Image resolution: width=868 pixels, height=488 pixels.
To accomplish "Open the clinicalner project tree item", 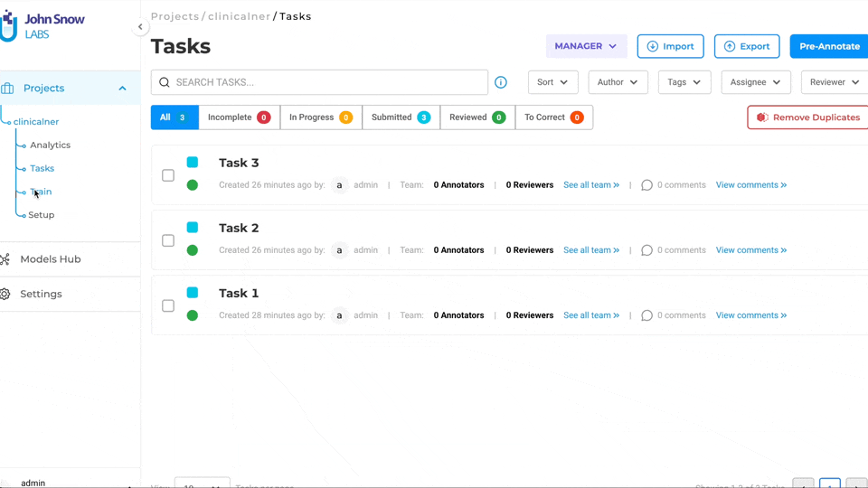I will pos(36,122).
